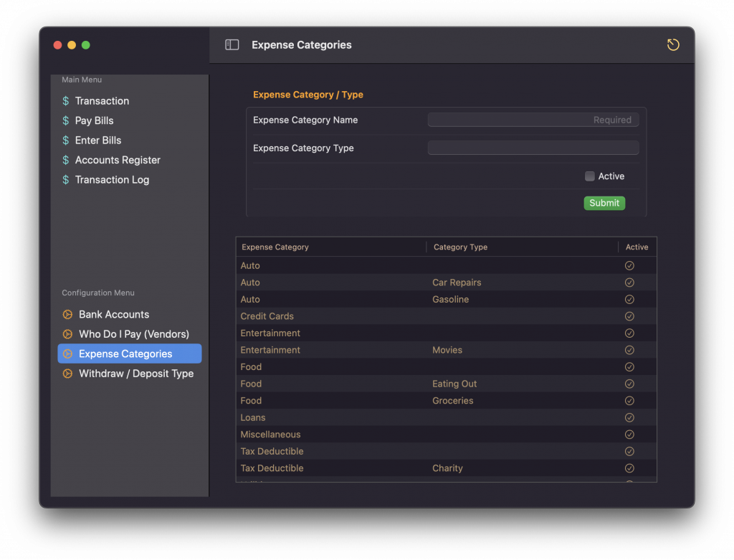This screenshot has width=734, height=560.
Task: Click the dollar icon beside Transaction Log
Action: point(66,180)
